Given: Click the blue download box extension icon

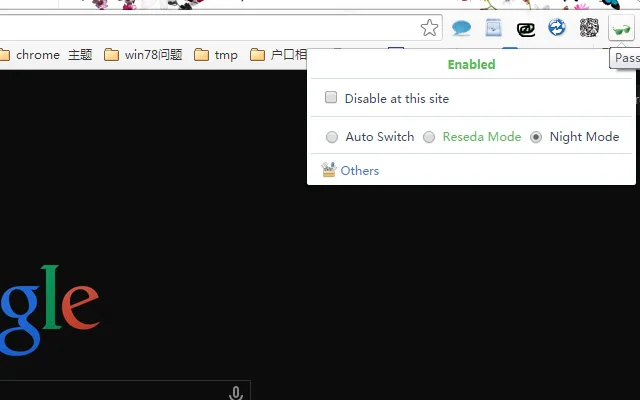Looking at the screenshot, I should (493, 28).
